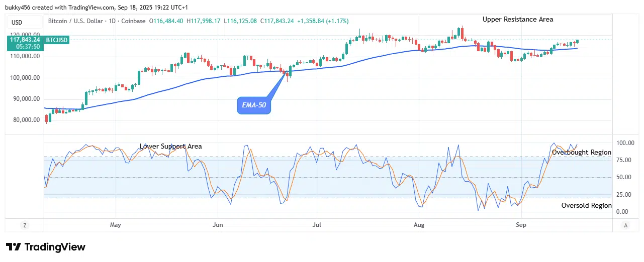Select the EMA-50 callout label
Image resolution: width=644 pixels, height=262 pixels.
pyautogui.click(x=254, y=105)
